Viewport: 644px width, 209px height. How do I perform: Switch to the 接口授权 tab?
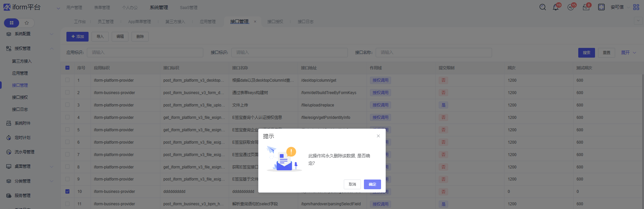point(275,22)
